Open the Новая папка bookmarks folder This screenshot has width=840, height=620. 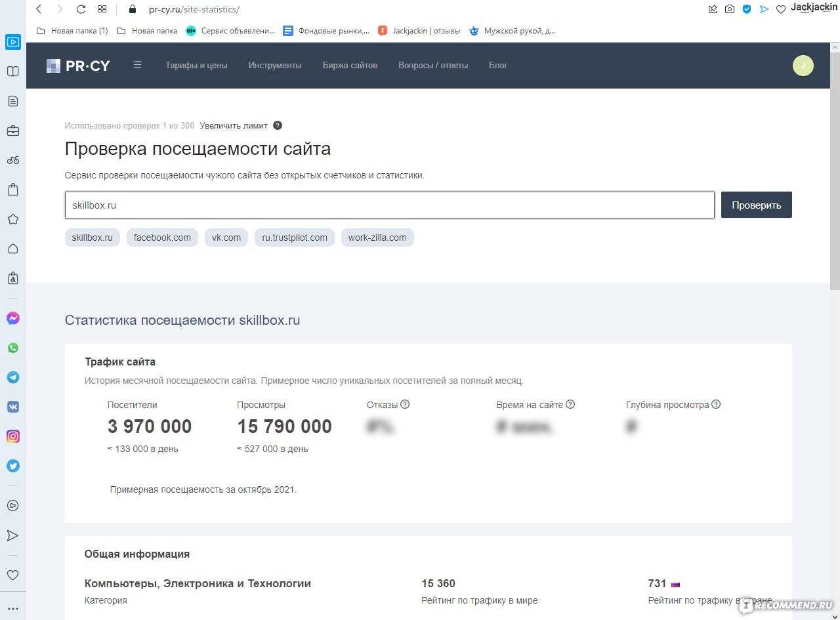(147, 30)
